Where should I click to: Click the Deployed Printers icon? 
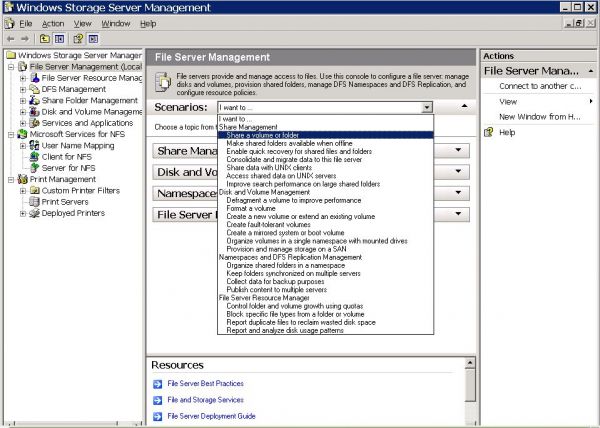point(34,213)
